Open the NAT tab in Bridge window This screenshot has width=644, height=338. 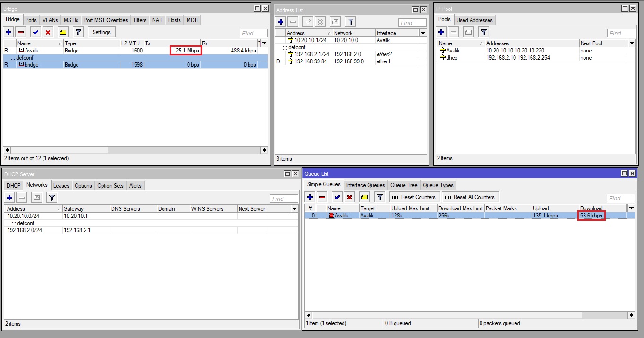pos(157,20)
